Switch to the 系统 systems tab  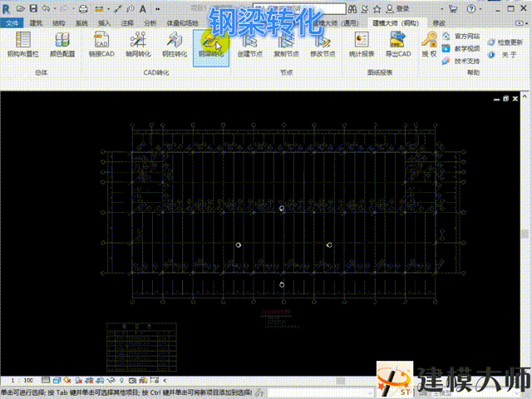[x=81, y=23]
